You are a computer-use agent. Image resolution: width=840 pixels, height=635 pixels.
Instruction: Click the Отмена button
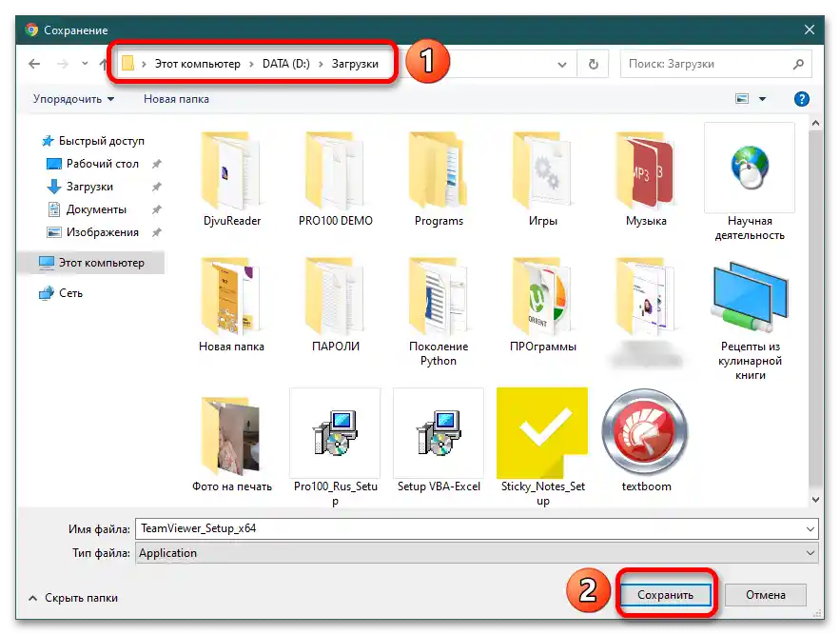[x=766, y=595]
